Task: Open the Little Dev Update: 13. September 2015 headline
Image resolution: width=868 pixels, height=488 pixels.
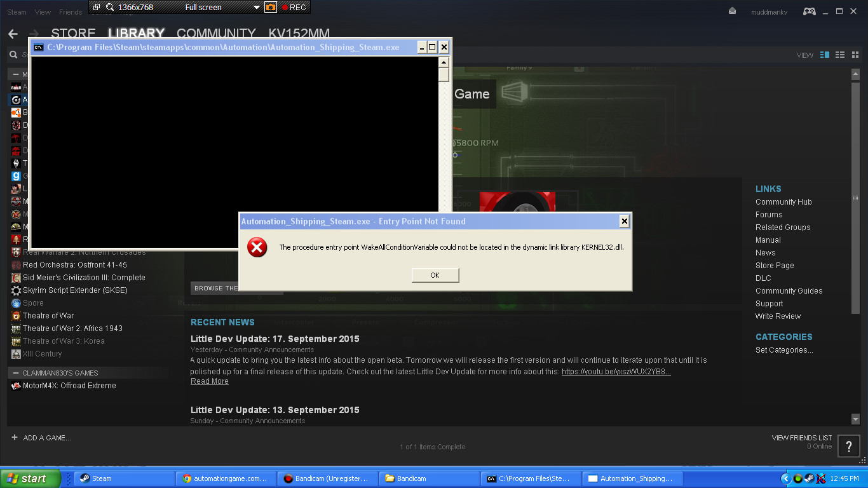Action: [x=275, y=410]
